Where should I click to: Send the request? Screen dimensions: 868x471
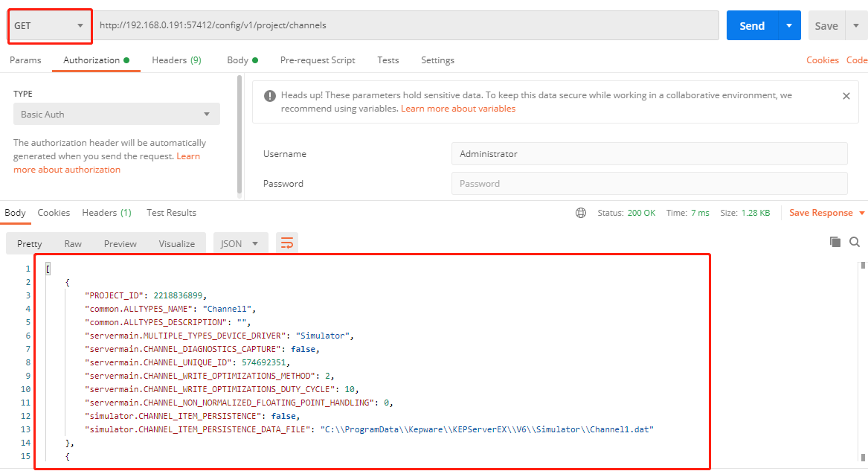click(752, 25)
